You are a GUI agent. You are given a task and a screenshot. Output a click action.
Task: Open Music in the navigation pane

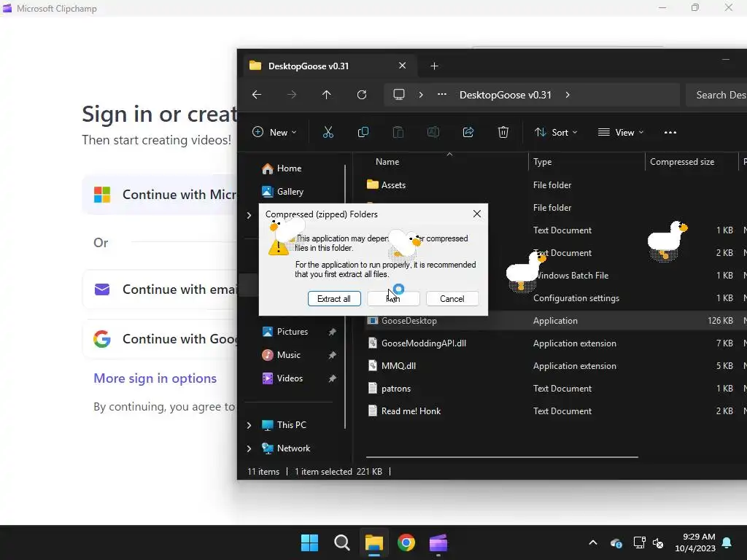[x=281, y=355]
